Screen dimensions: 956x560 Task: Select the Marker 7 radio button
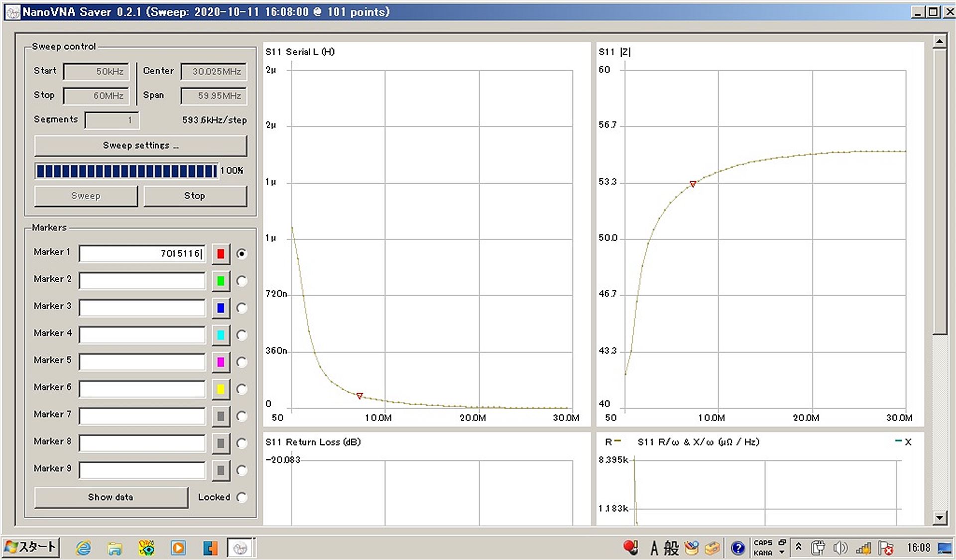coord(241,416)
